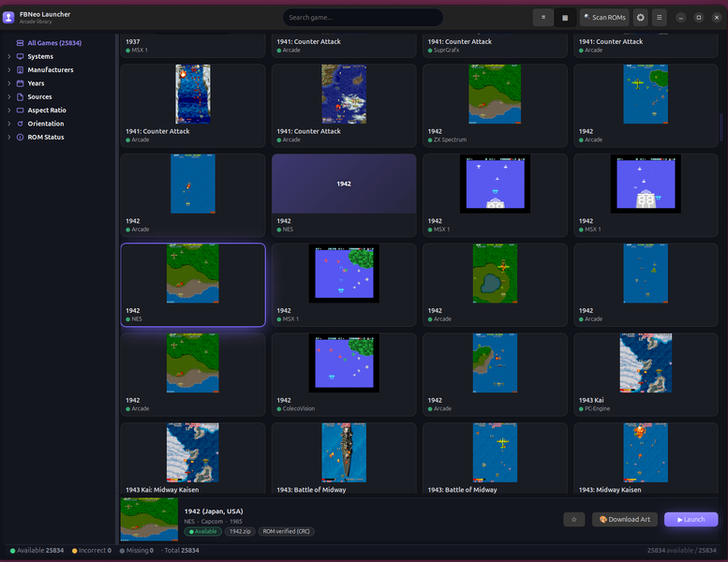
Task: Click the ROM Status info icon
Action: point(20,138)
